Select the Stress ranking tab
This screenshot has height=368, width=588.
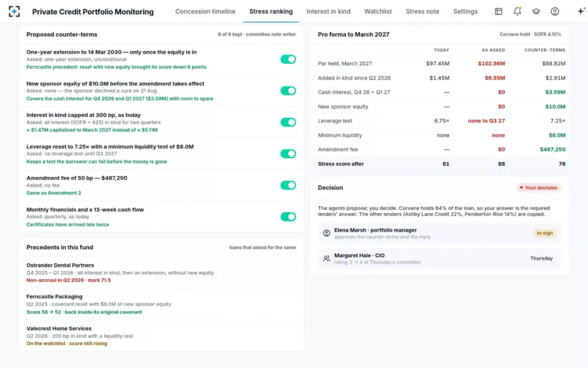click(271, 11)
